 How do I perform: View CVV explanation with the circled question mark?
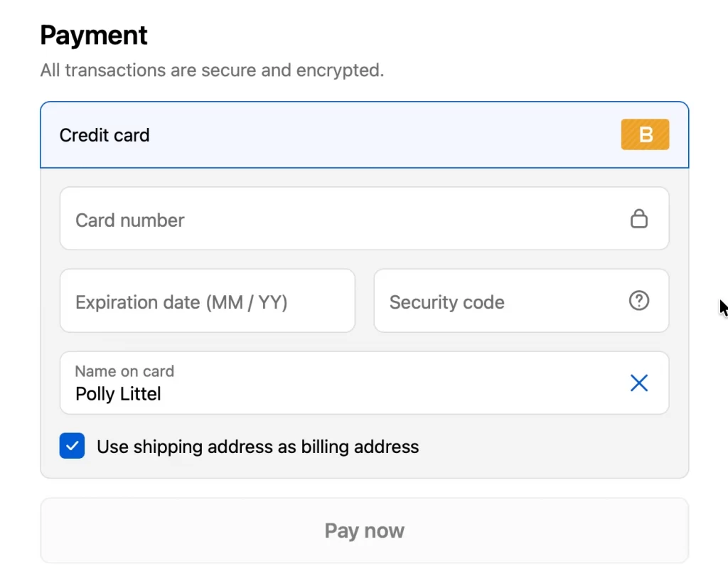click(x=639, y=301)
